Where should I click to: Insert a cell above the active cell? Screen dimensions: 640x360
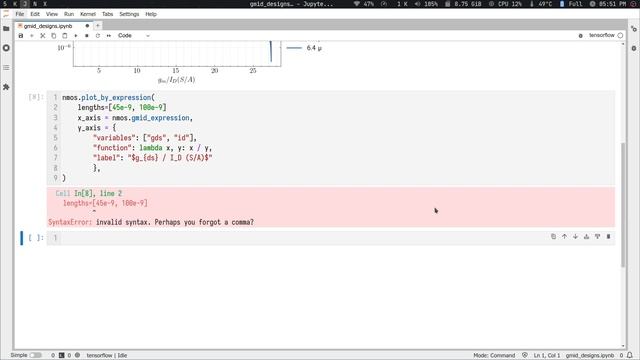pos(587,236)
